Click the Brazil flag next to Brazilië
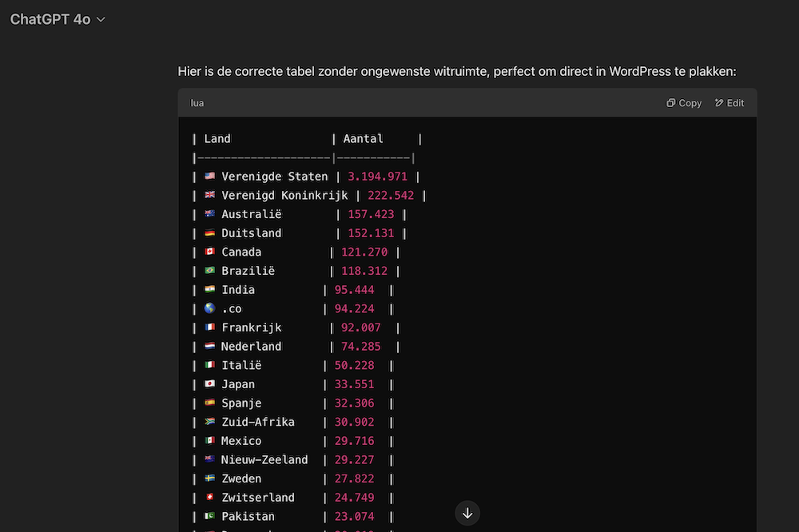Screen dimensions: 799x532 (210, 271)
